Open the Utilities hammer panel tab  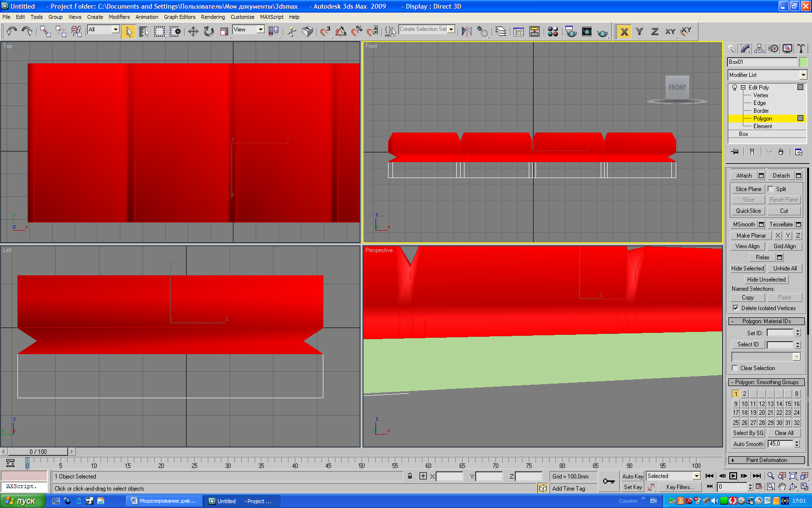[x=801, y=48]
